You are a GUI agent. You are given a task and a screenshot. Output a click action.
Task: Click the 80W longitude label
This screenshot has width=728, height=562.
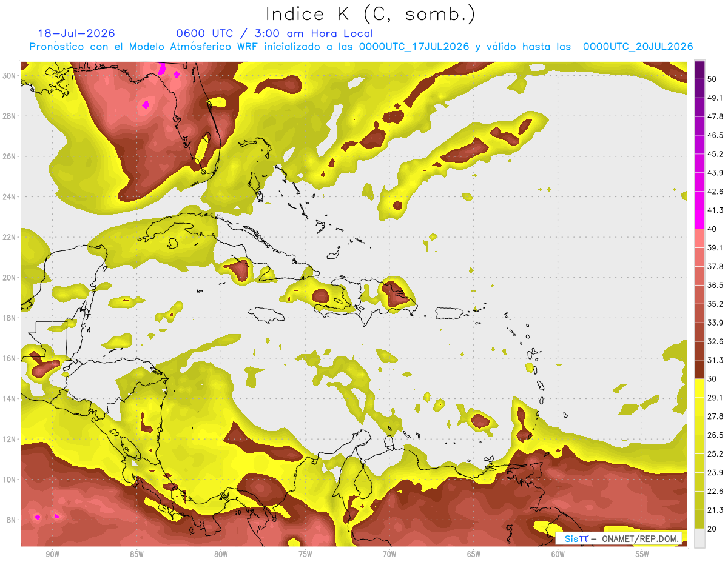tap(221, 555)
